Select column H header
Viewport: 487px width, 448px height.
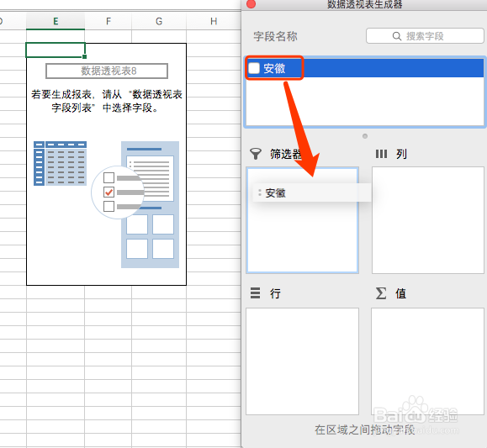[x=214, y=21]
